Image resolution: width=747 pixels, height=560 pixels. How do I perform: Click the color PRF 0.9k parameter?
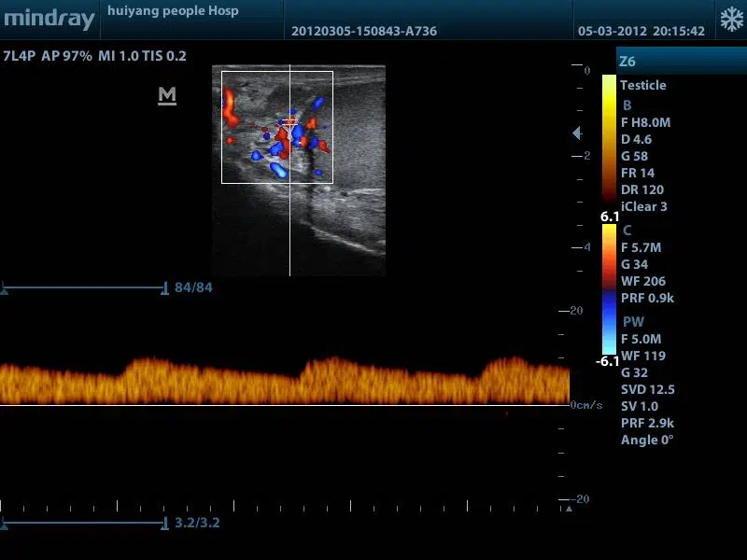pyautogui.click(x=648, y=298)
